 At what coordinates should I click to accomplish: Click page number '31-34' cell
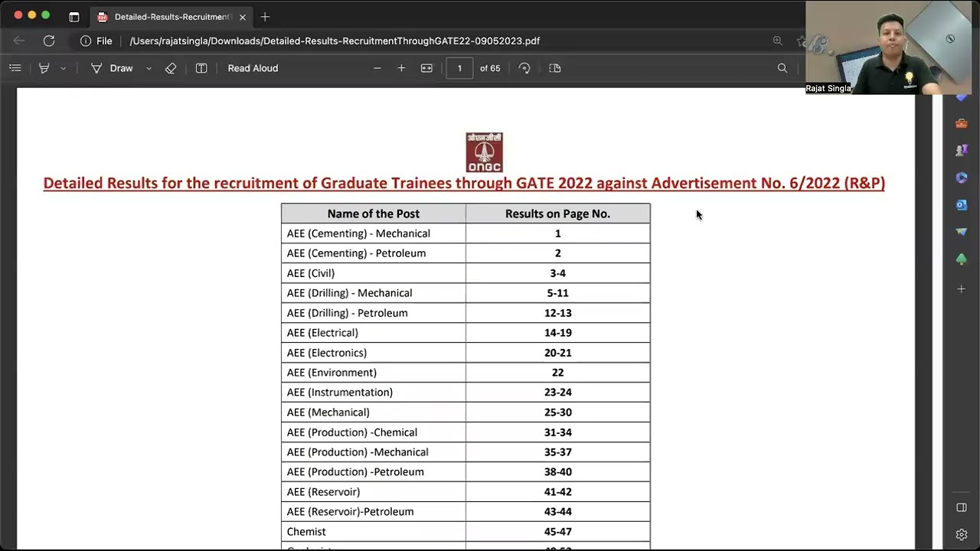558,432
